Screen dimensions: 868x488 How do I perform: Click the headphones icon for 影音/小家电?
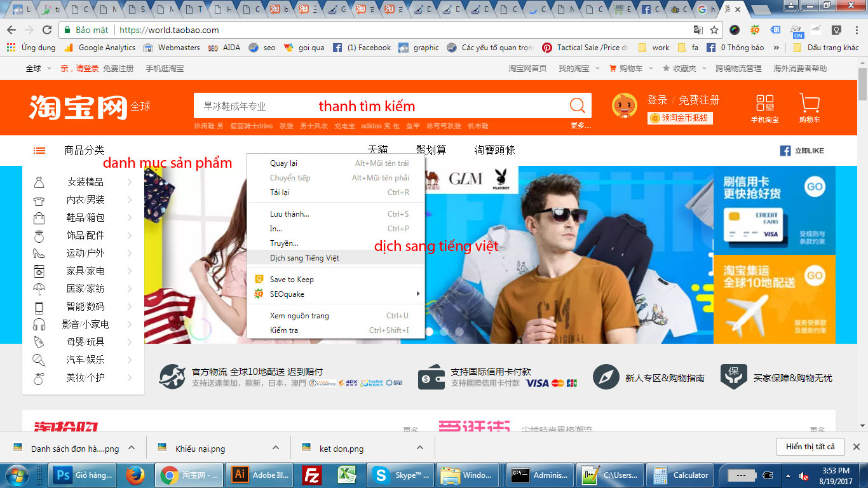pyautogui.click(x=39, y=325)
